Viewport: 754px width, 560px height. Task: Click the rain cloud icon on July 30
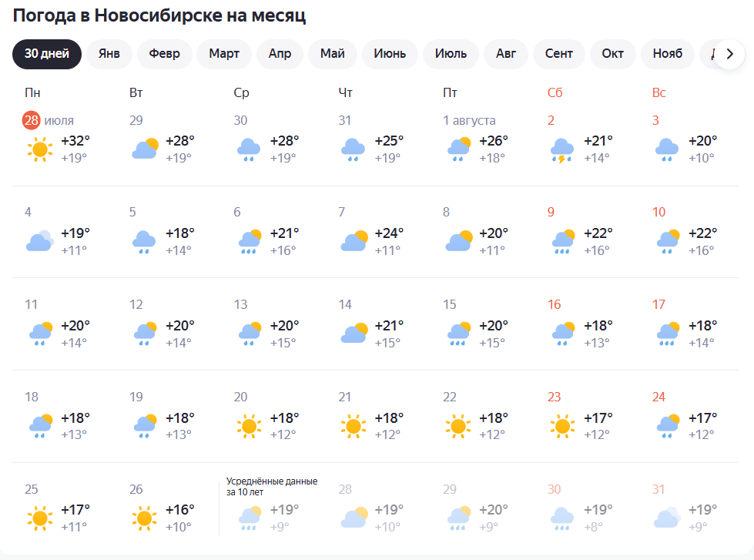point(249,149)
